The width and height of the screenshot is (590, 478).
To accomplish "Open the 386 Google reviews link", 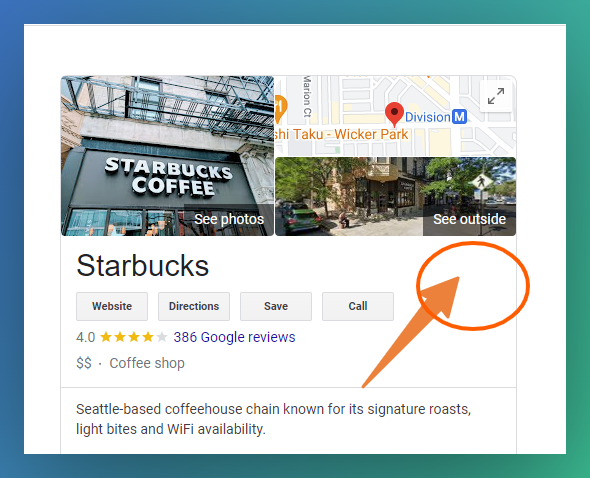I will [x=234, y=337].
